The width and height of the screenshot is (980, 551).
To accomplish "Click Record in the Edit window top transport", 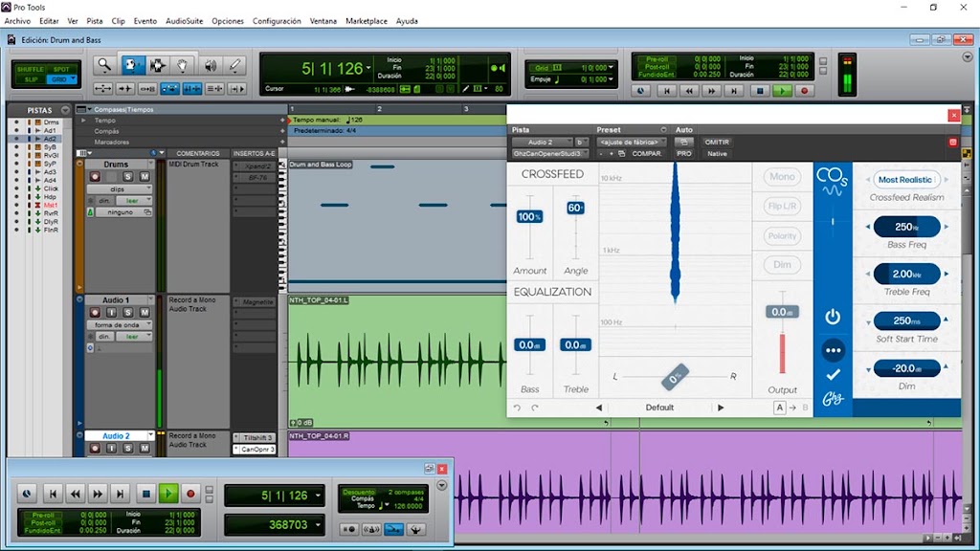I will [x=804, y=91].
